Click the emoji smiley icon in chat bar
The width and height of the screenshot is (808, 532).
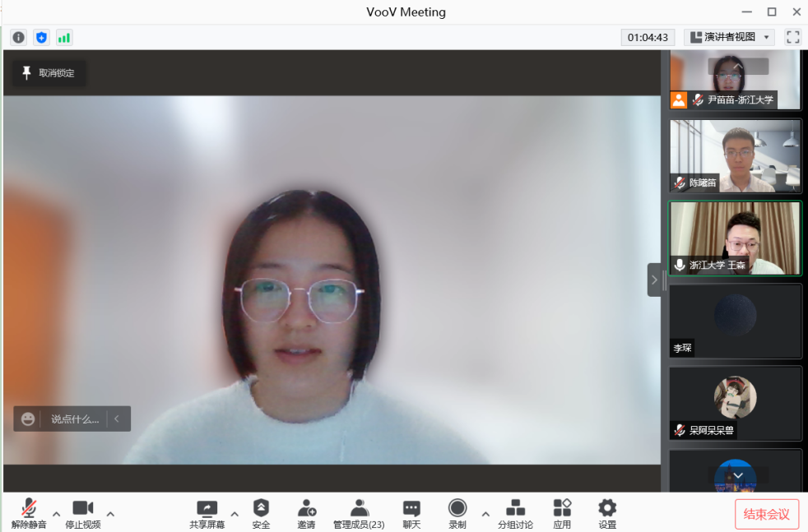pos(28,419)
